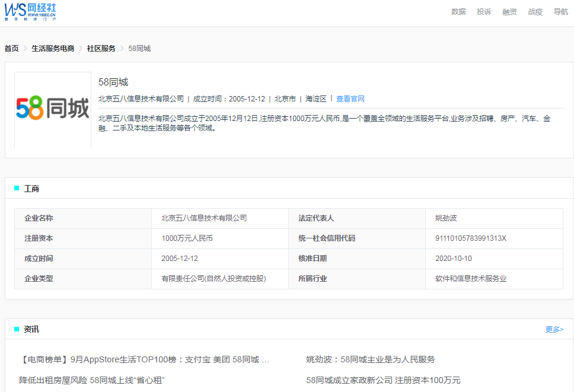The image size is (574, 392).
Task: Open the 数据 navigation menu
Action: 458,12
